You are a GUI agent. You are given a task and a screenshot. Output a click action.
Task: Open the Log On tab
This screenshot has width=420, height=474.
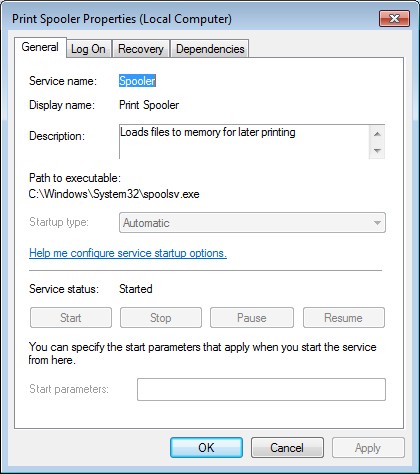88,49
